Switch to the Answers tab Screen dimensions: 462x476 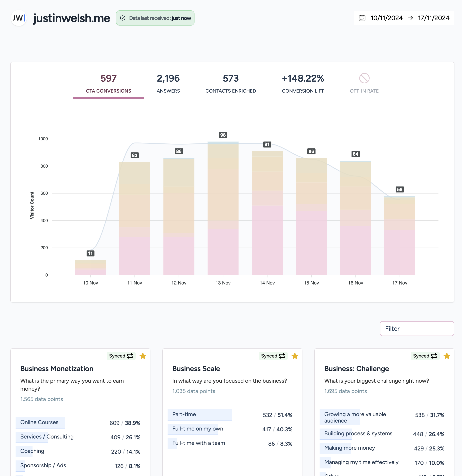[168, 84]
